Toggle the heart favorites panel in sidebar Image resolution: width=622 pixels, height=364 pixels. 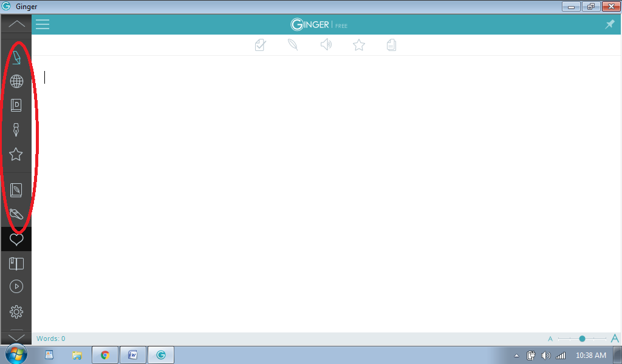[x=16, y=238]
